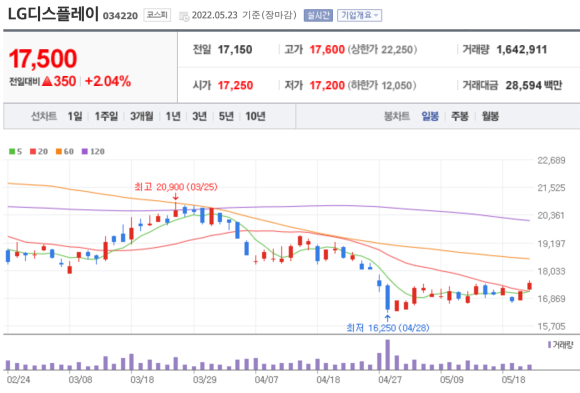Select the 3년 line chart period
This screenshot has height=393, width=580.
tap(199, 117)
